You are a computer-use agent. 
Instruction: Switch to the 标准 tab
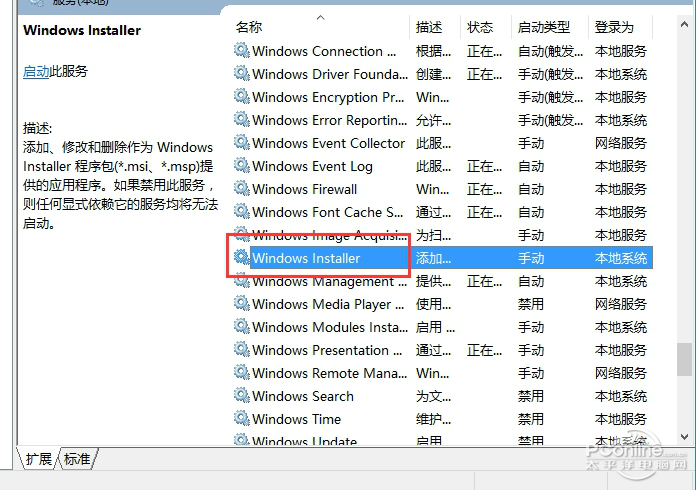click(77, 458)
